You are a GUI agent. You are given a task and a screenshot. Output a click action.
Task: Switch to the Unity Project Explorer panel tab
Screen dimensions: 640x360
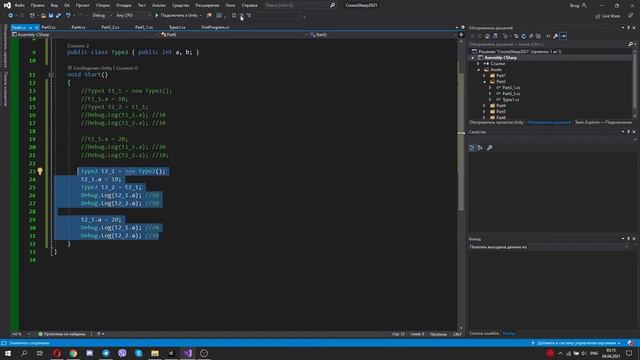click(x=496, y=122)
